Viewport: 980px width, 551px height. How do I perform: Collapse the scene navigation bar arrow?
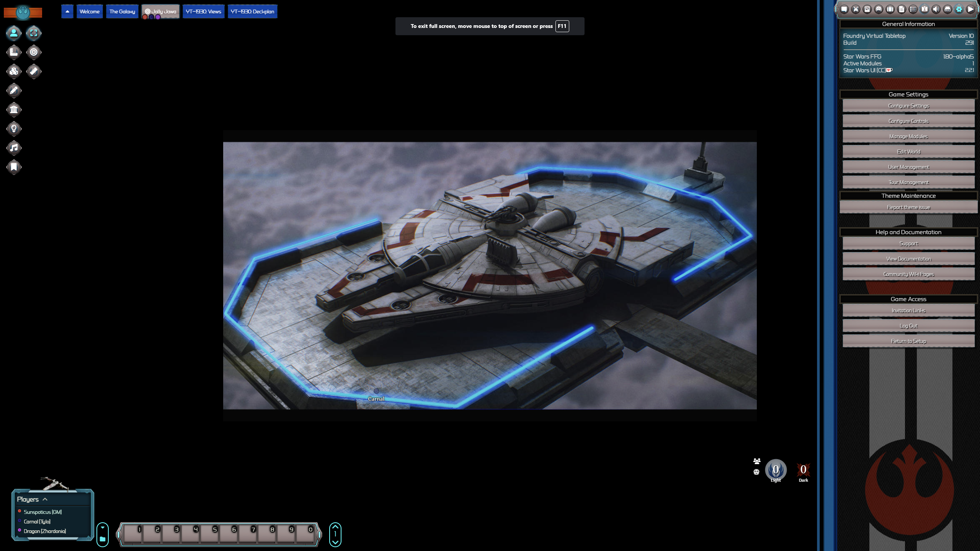67,11
